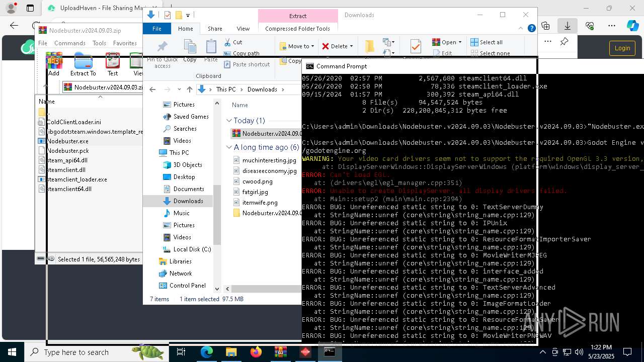Select 3D Objects in navigation pane
The image size is (644, 362).
182,165
